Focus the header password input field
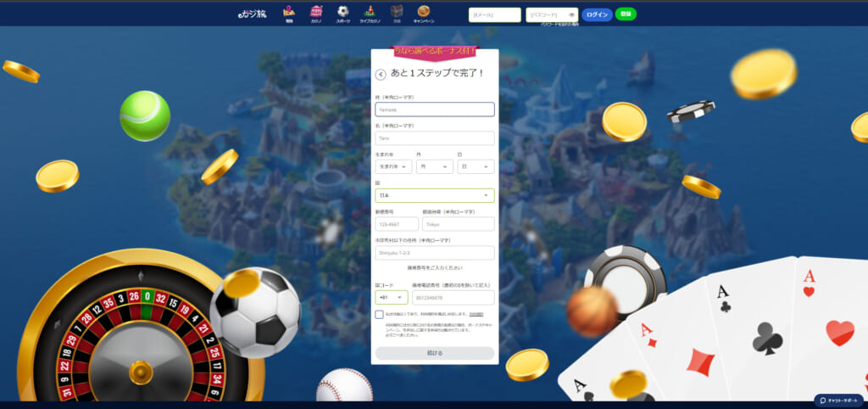Viewport: 868px width, 409px height. [x=552, y=15]
